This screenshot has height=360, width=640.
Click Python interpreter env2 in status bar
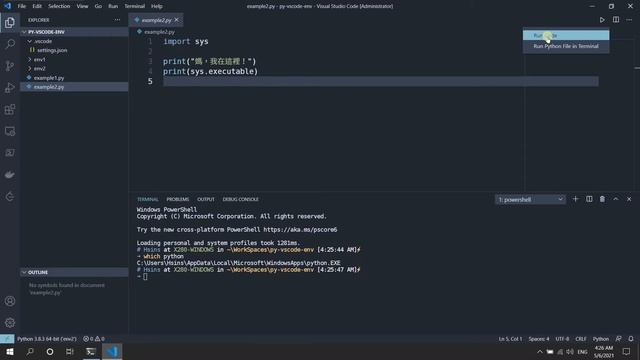click(x=47, y=339)
